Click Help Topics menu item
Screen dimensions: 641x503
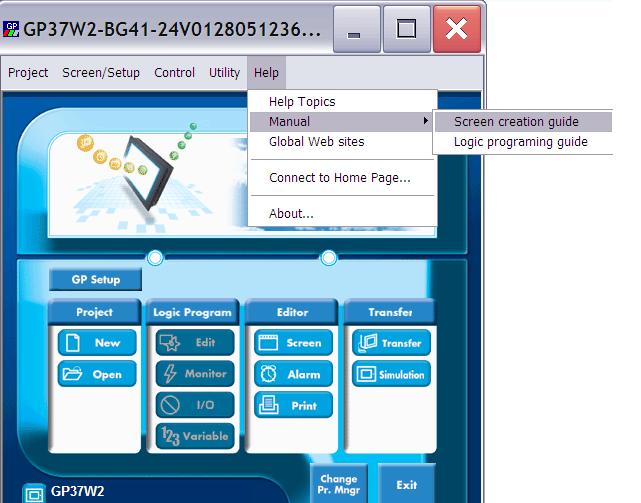[x=302, y=102]
